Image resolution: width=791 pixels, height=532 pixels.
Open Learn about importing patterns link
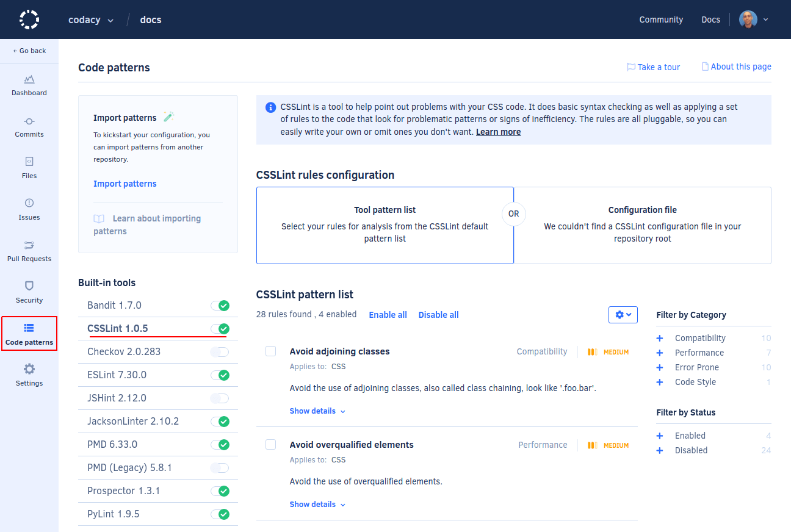coord(147,225)
